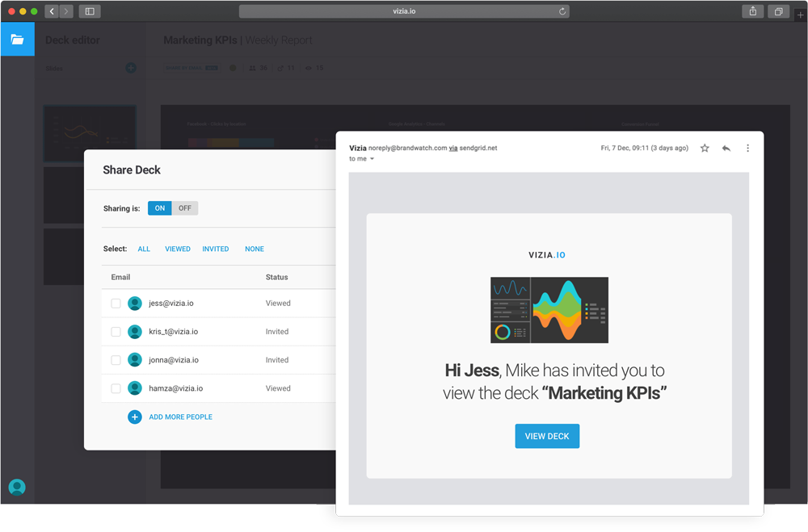Image resolution: width=808 pixels, height=532 pixels.
Task: Click the plus icon beside Add More People
Action: 135,417
